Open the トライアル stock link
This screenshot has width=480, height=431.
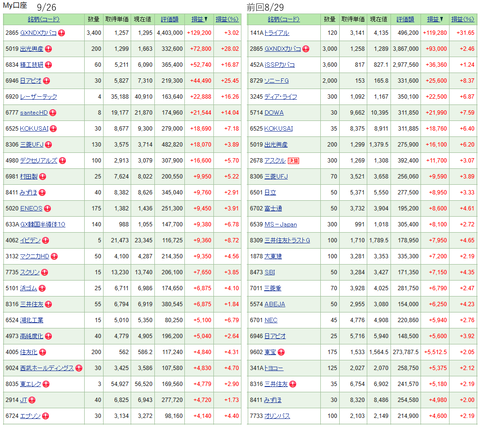277,33
